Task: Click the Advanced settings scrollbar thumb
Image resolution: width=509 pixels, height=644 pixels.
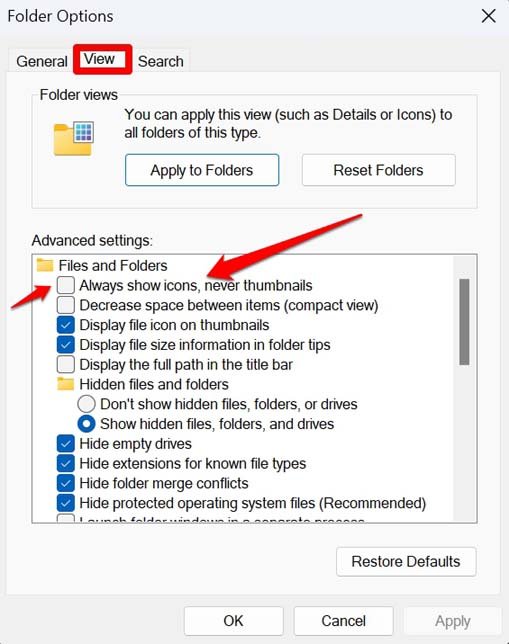Action: coord(464,322)
